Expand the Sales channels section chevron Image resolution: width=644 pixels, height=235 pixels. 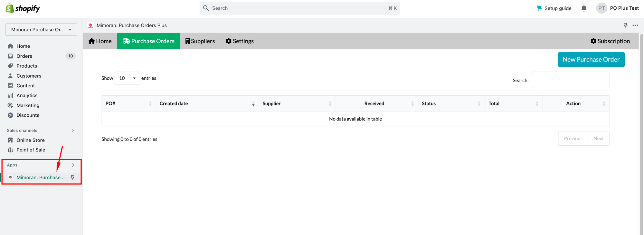[x=73, y=130]
